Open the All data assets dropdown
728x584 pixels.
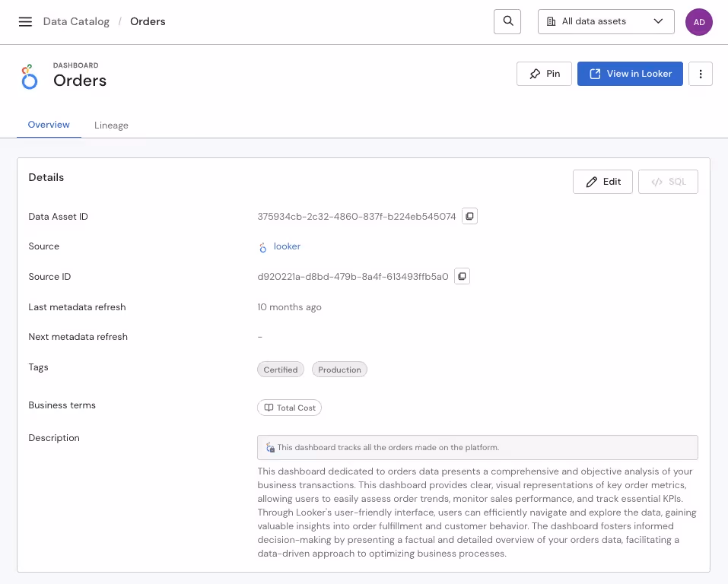pos(606,21)
